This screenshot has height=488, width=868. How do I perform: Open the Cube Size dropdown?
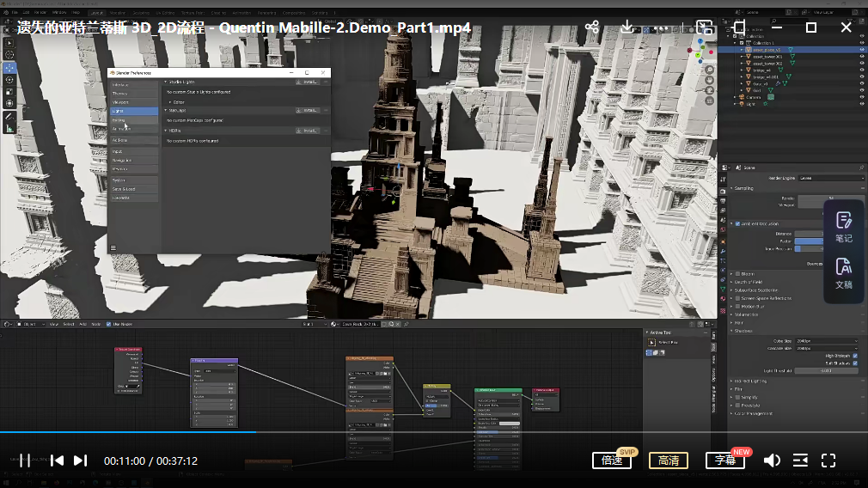point(827,341)
